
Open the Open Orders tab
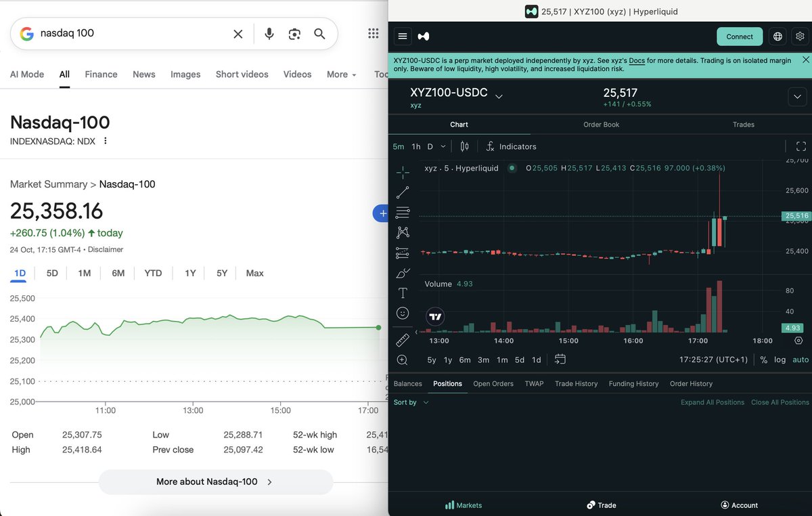(x=493, y=383)
